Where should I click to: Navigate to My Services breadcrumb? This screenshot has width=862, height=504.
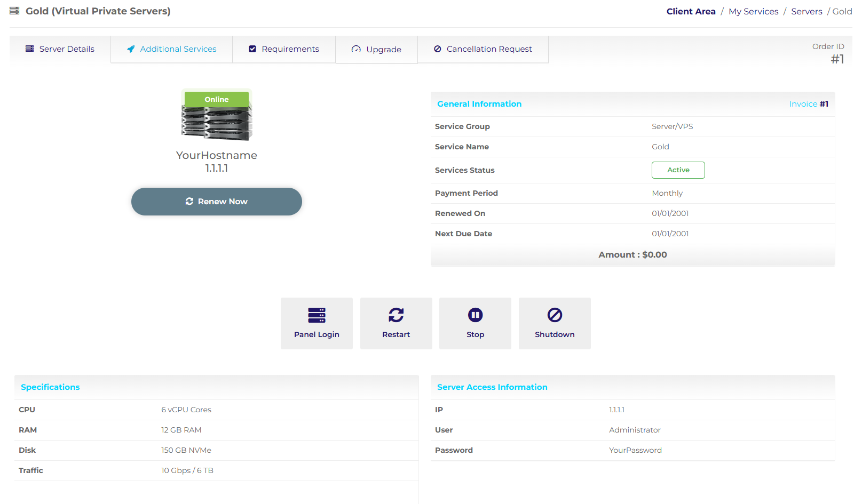click(x=753, y=11)
